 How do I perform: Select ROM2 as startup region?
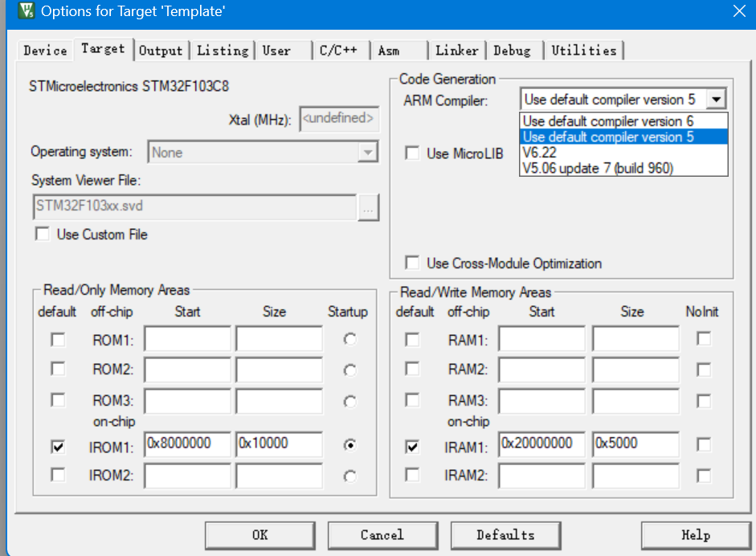coord(350,370)
